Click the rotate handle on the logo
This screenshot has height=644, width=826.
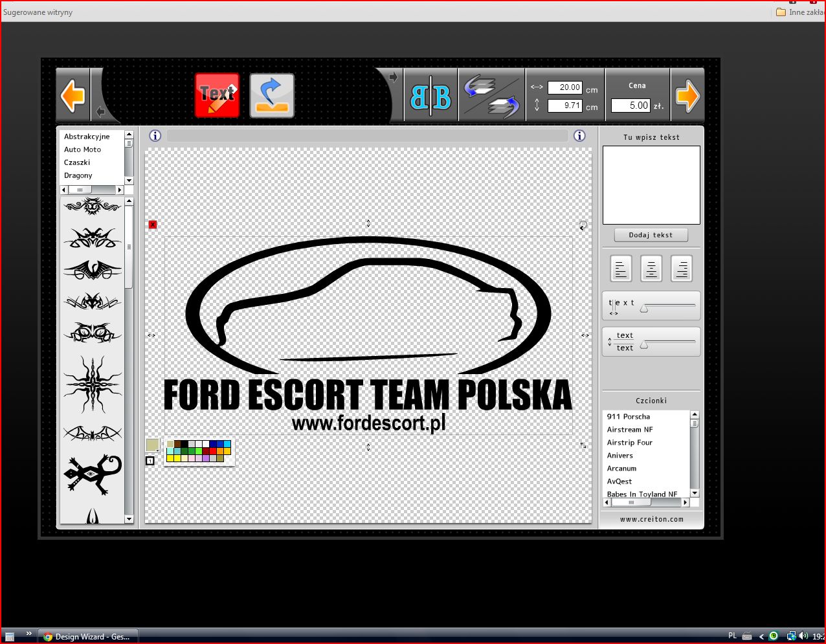click(583, 225)
